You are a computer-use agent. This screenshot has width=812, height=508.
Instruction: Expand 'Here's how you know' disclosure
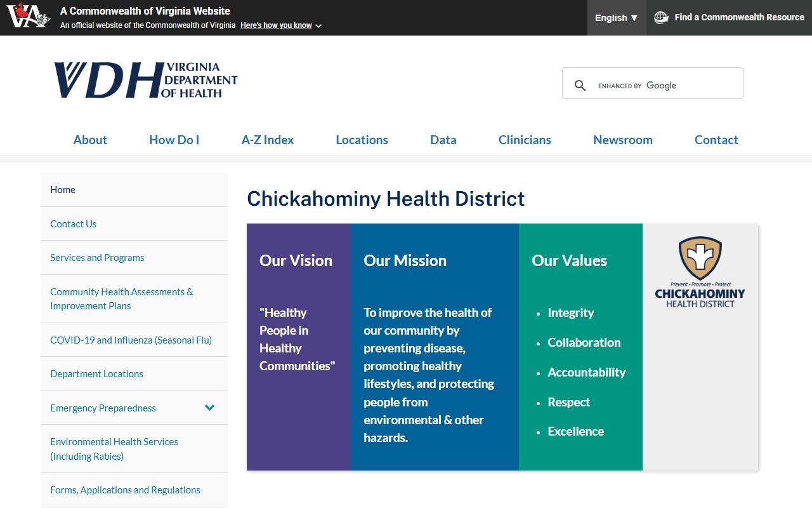(x=281, y=25)
